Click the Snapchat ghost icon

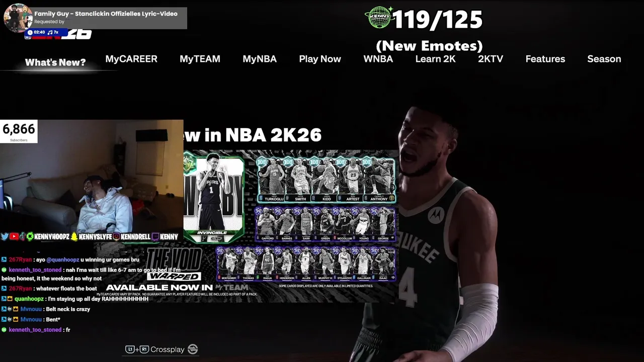point(74,236)
